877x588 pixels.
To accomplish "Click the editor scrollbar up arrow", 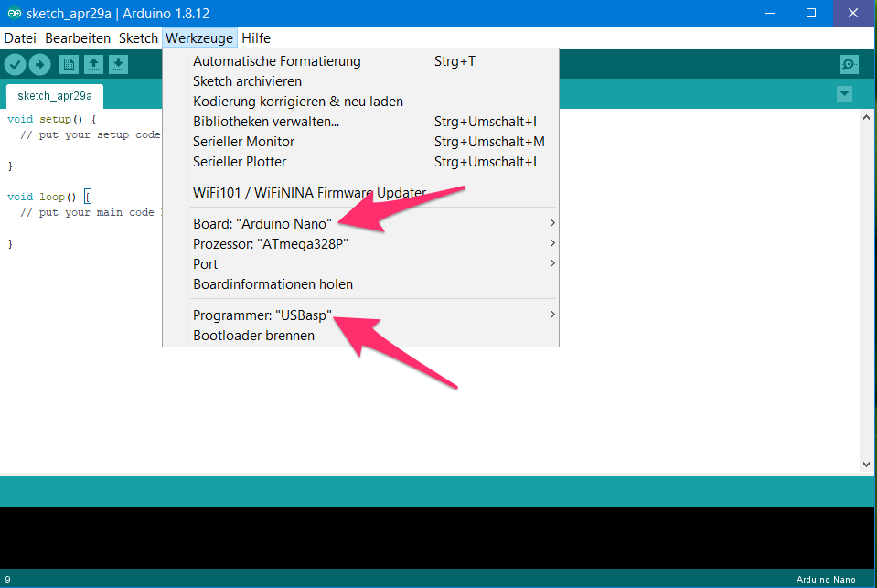I will 866,117.
